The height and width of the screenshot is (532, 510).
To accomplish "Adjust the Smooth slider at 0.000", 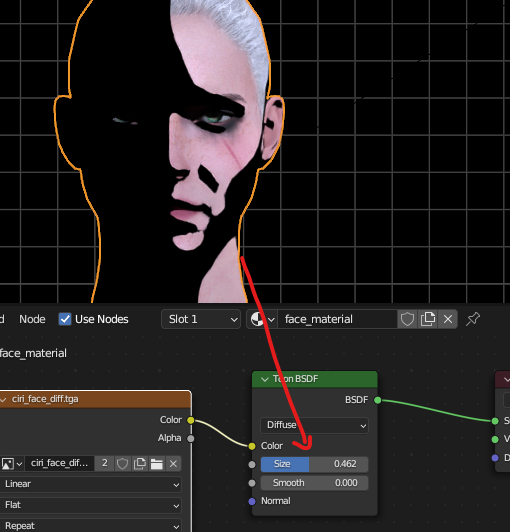I will click(x=314, y=483).
